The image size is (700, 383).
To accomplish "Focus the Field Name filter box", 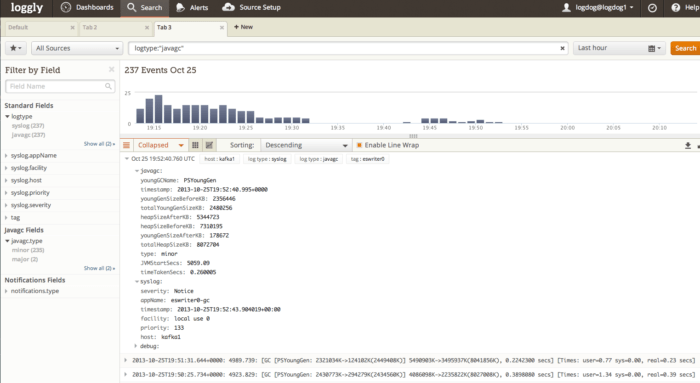I will [60, 86].
